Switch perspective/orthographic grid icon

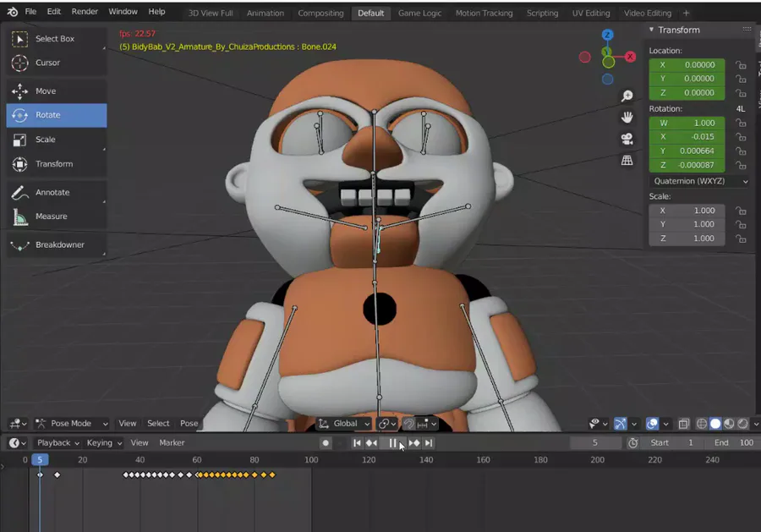[627, 160]
